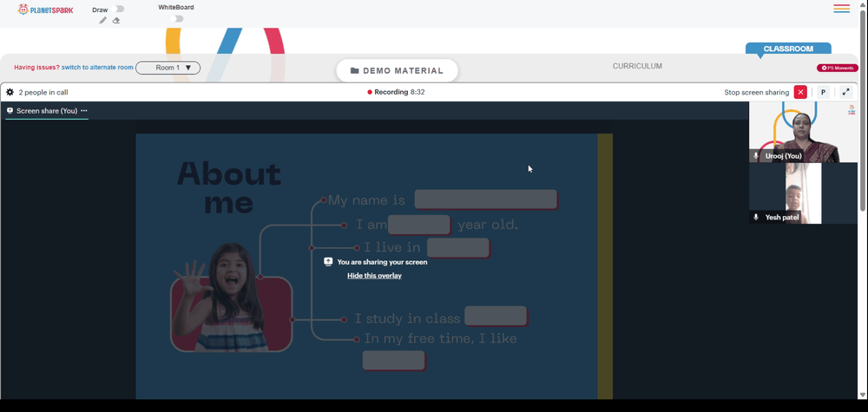This screenshot has height=412, width=868.
Task: Click Yesh patel's microphone icon
Action: [756, 218]
